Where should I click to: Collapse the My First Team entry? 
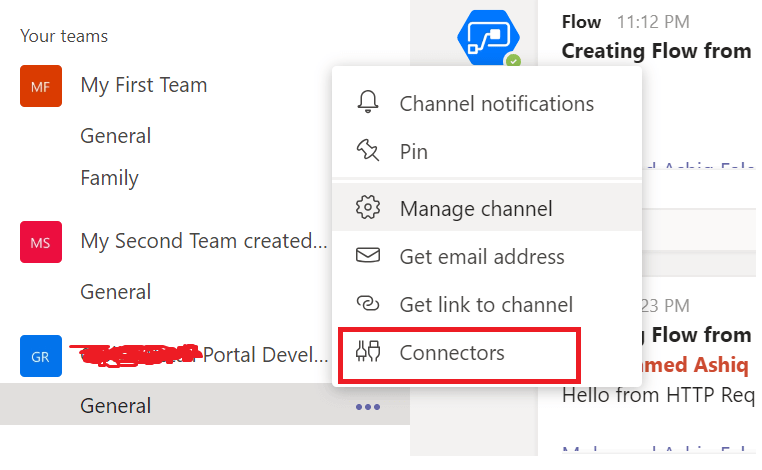click(144, 86)
